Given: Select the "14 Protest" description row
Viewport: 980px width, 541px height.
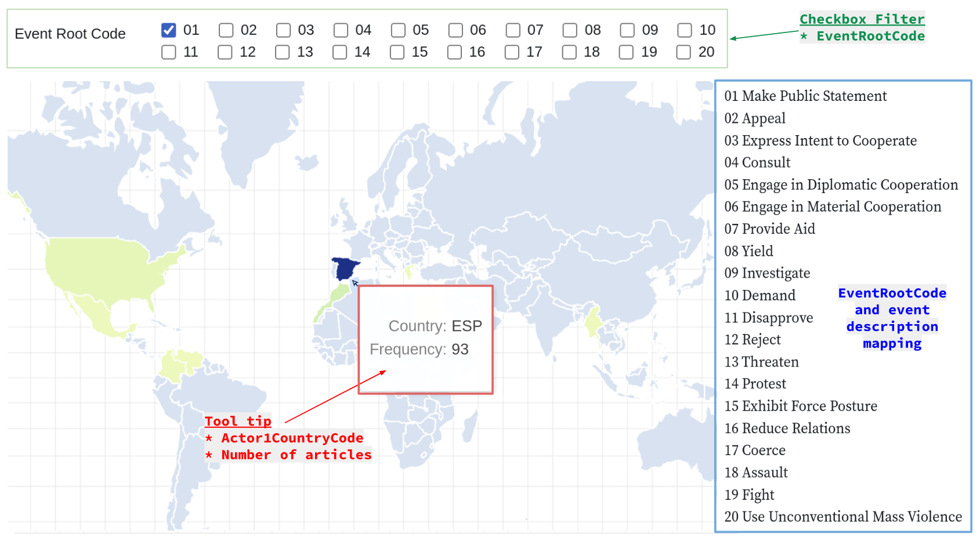Looking at the screenshot, I should (x=755, y=383).
